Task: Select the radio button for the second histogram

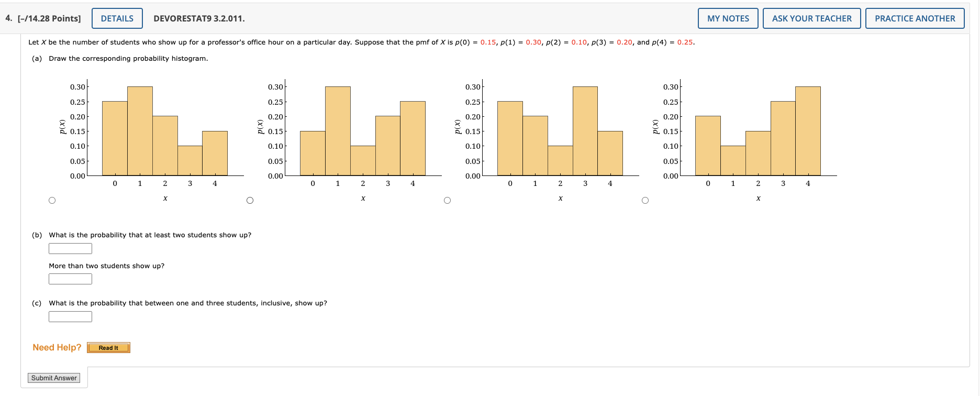Action: click(250, 200)
